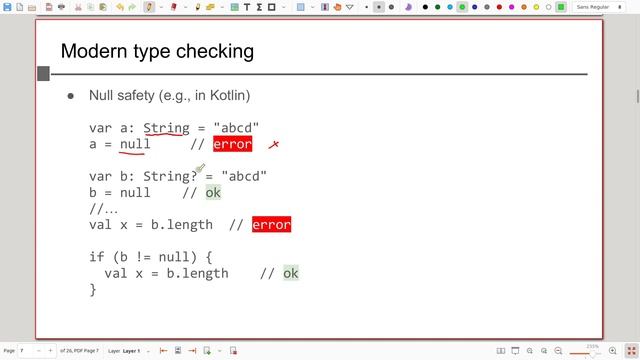Decrease page number with minus stepper

(x=39, y=351)
